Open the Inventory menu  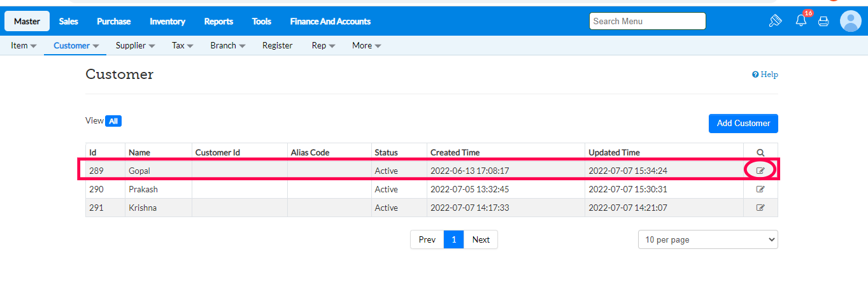coord(167,21)
